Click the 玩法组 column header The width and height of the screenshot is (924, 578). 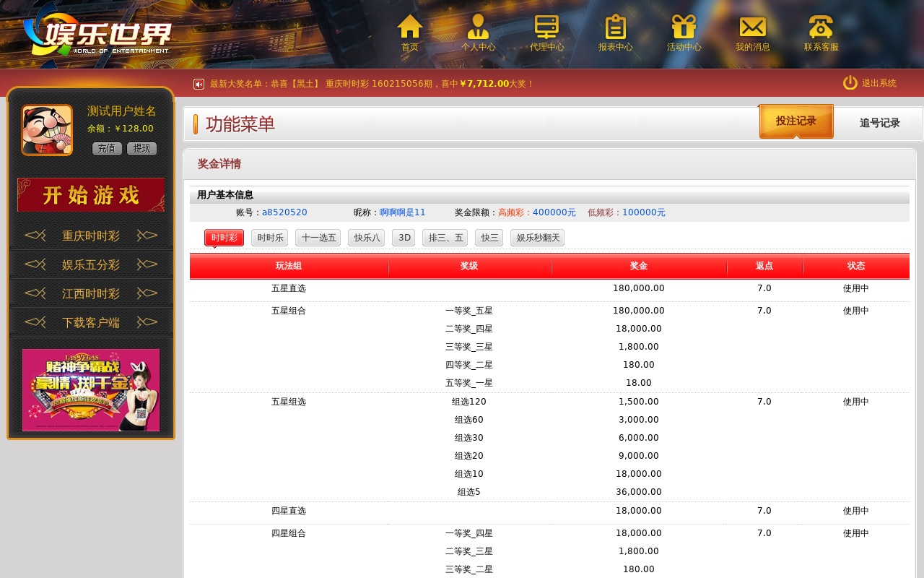[289, 266]
